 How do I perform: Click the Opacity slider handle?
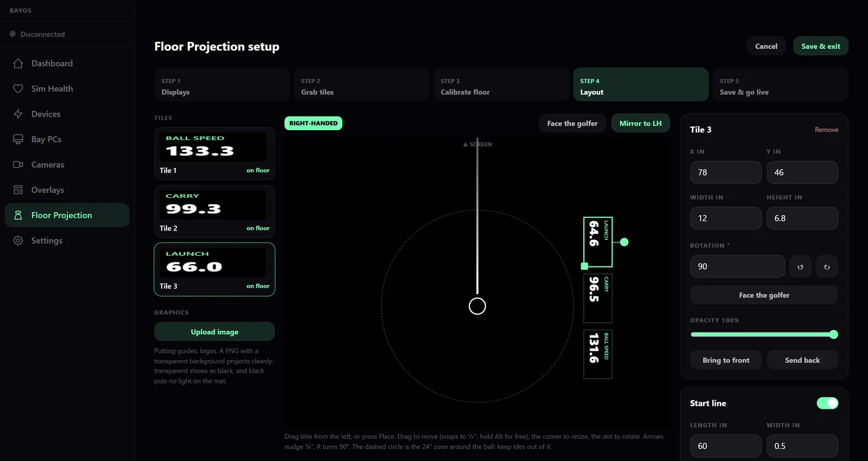coord(834,335)
